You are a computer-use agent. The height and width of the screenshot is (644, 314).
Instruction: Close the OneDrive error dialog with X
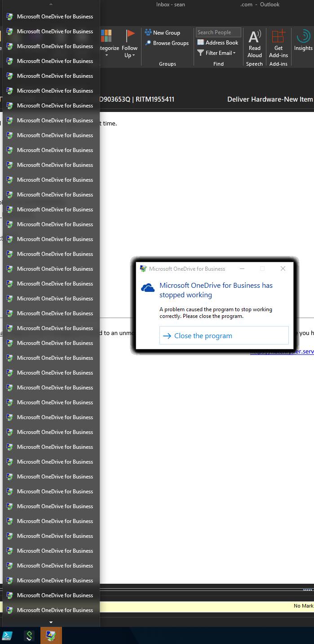(283, 268)
